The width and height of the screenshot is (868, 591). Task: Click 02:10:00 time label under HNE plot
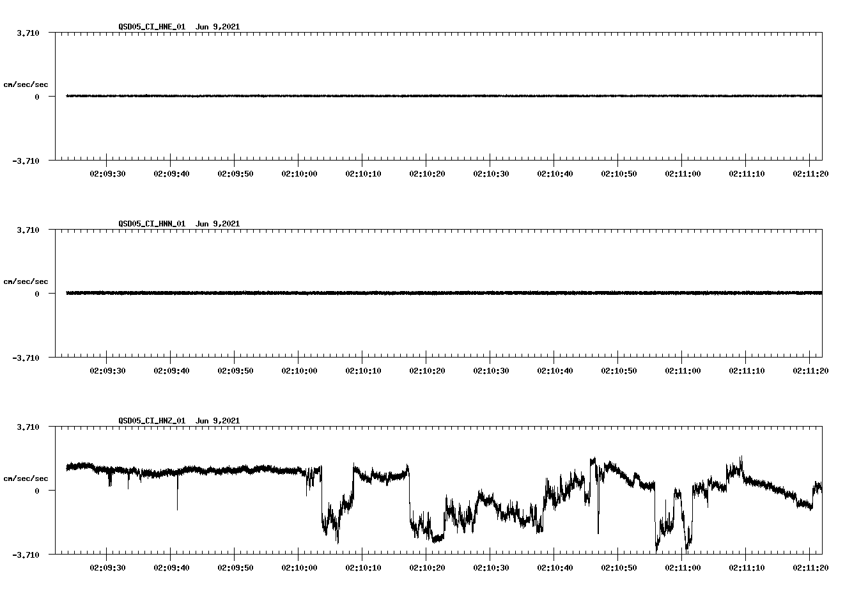[x=299, y=173]
